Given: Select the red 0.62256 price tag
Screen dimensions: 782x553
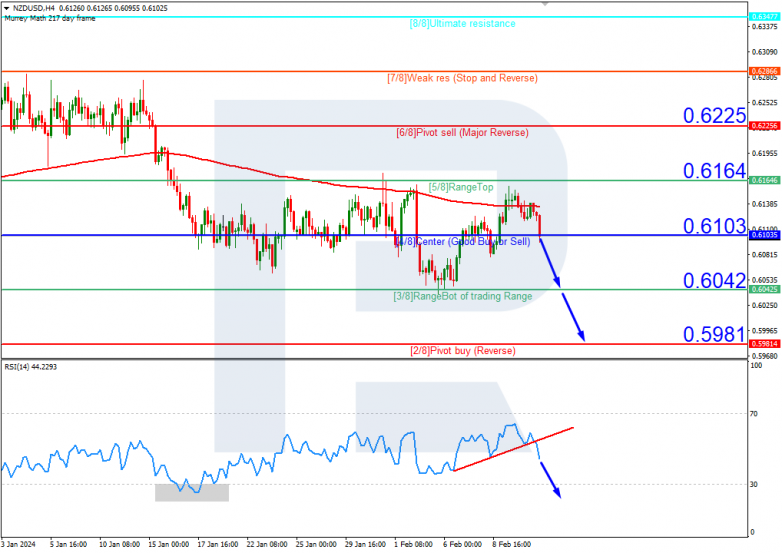Looking at the screenshot, I should [x=765, y=126].
